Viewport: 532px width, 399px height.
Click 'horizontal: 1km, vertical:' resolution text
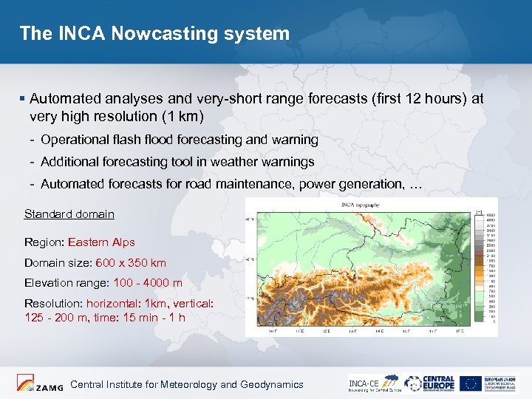click(150, 304)
